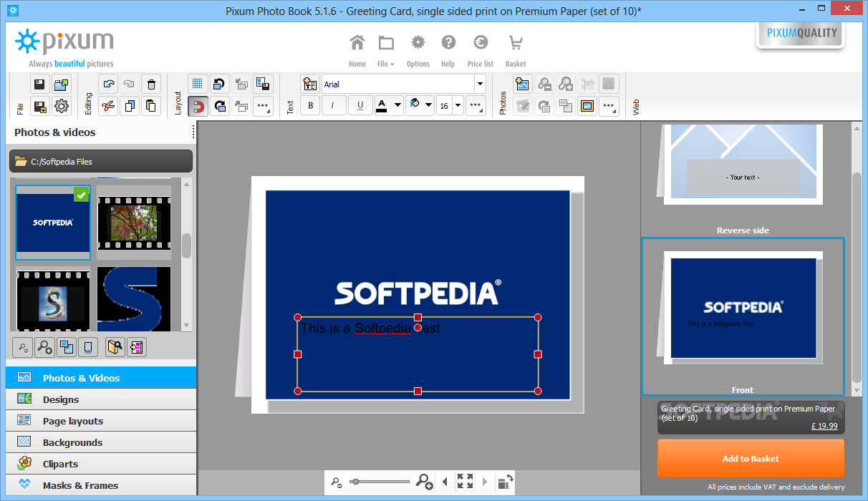
Task: Toggle bold text formatting
Action: tap(310, 106)
